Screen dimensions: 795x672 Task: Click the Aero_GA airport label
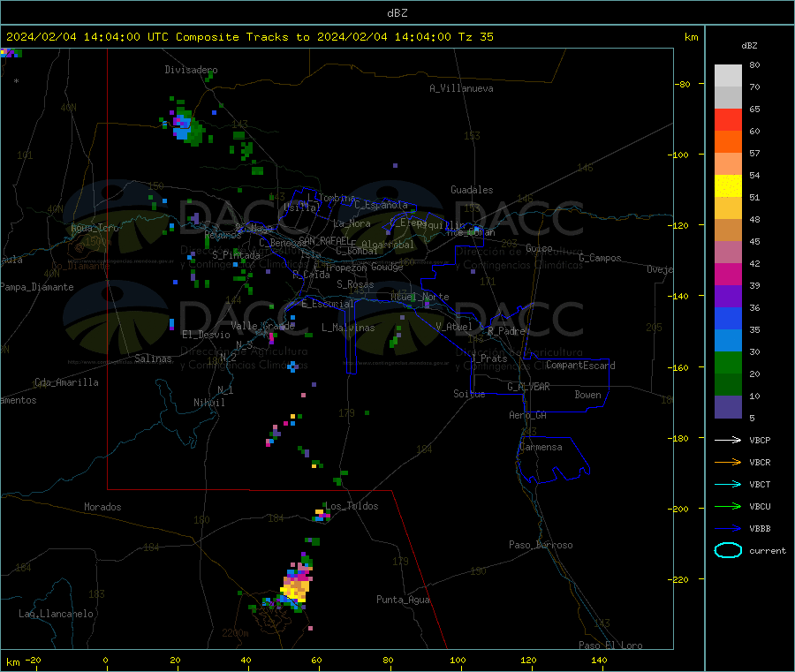click(x=527, y=415)
